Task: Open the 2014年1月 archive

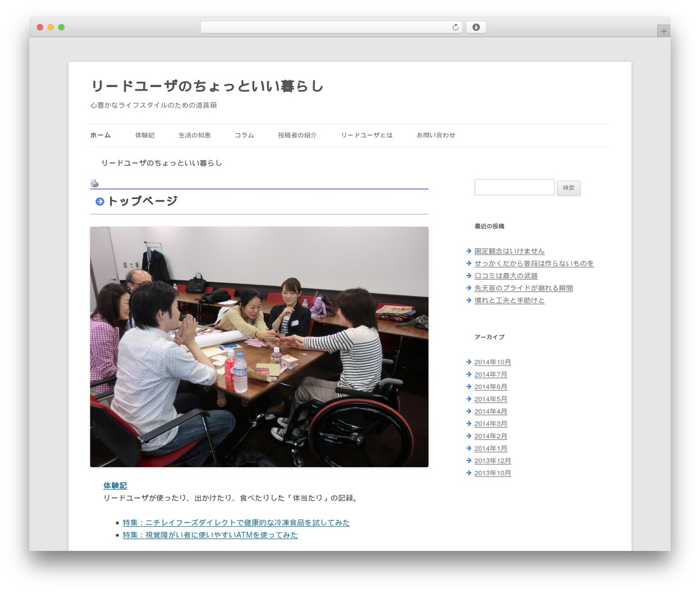Action: (491, 449)
